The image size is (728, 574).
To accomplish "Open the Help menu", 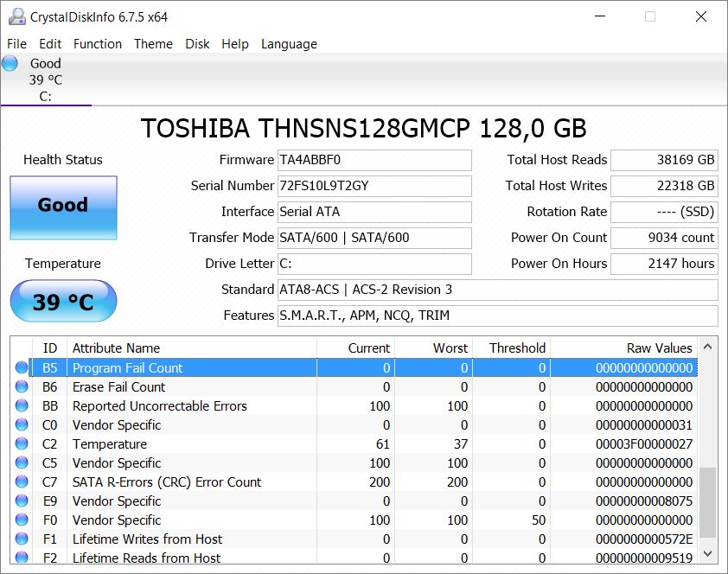I will pos(235,43).
